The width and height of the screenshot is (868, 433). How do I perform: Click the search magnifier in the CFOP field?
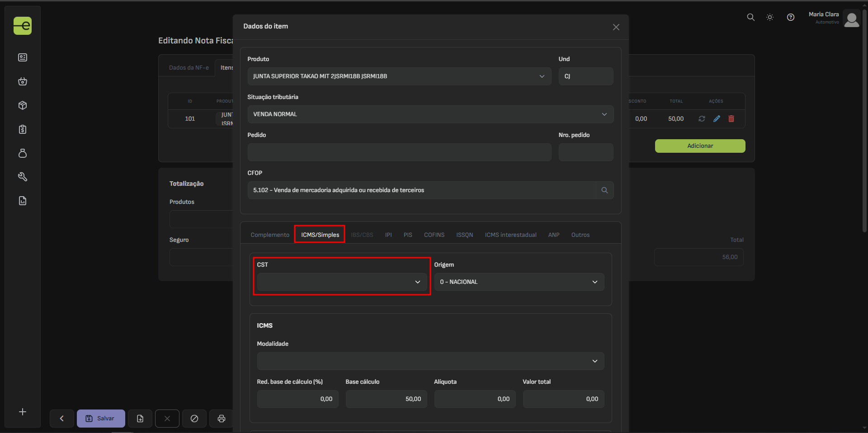point(604,190)
